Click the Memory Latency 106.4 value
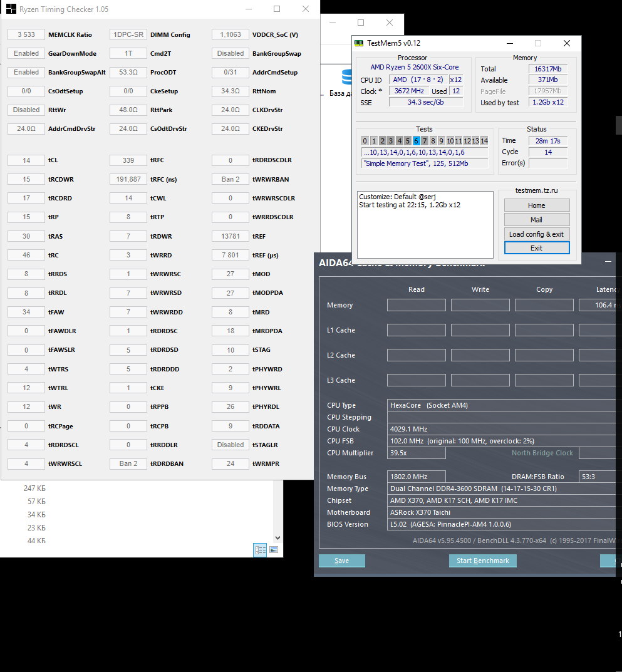The image size is (622, 672). pyautogui.click(x=597, y=305)
